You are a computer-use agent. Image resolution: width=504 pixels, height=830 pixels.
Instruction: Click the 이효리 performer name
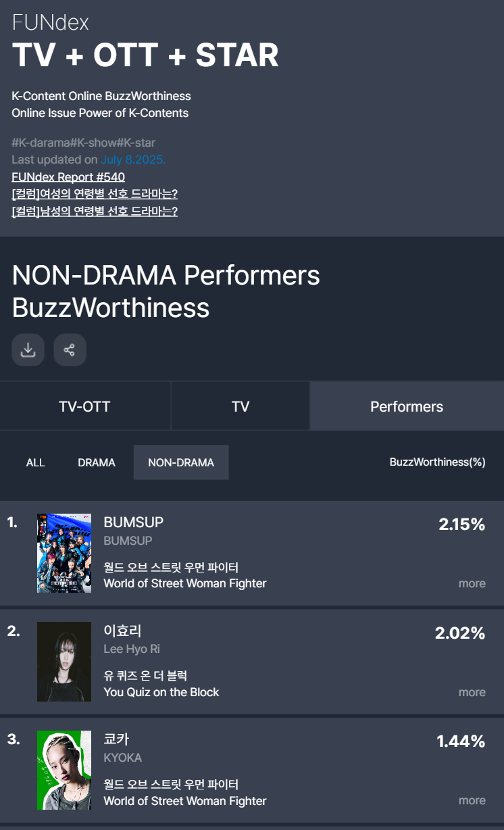tap(122, 631)
